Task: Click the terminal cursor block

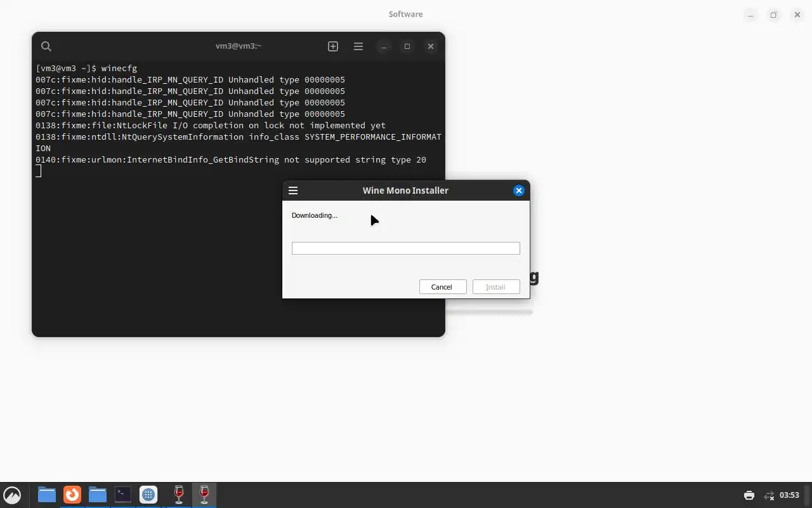Action: (39, 171)
